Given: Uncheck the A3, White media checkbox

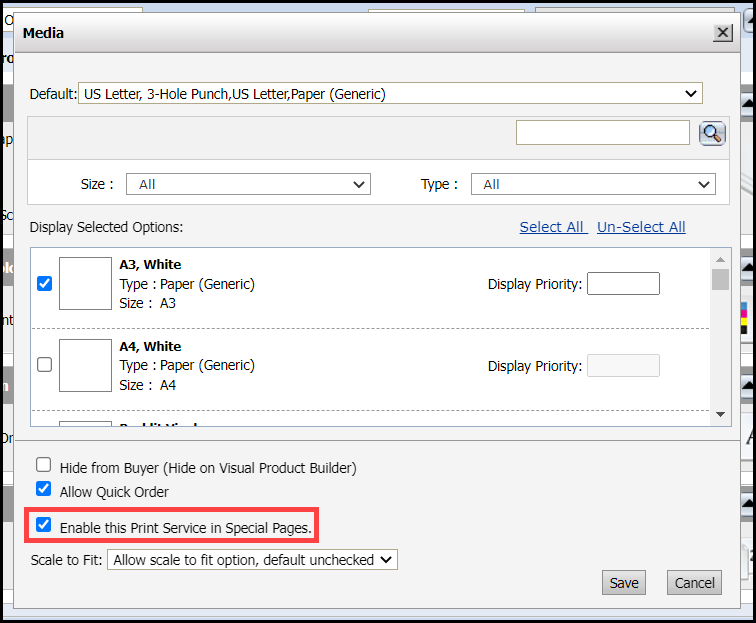Looking at the screenshot, I should pos(44,283).
